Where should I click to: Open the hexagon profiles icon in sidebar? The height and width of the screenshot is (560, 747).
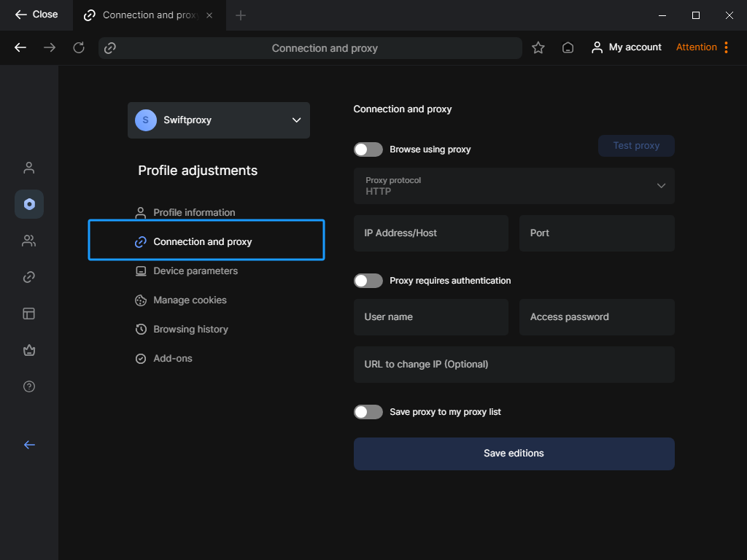click(x=29, y=204)
